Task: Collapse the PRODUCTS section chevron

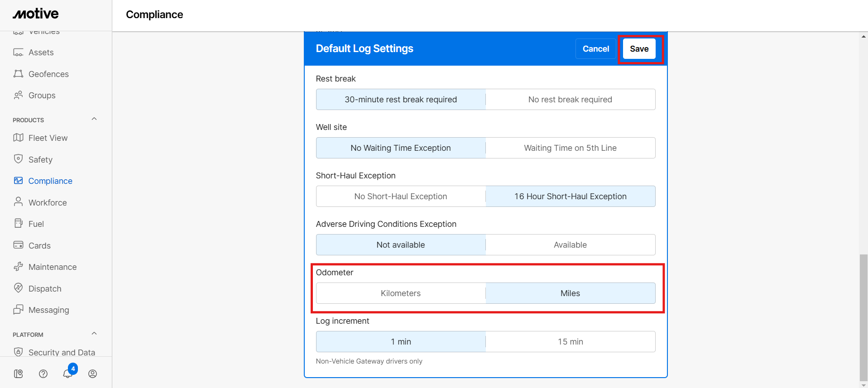Action: click(94, 119)
